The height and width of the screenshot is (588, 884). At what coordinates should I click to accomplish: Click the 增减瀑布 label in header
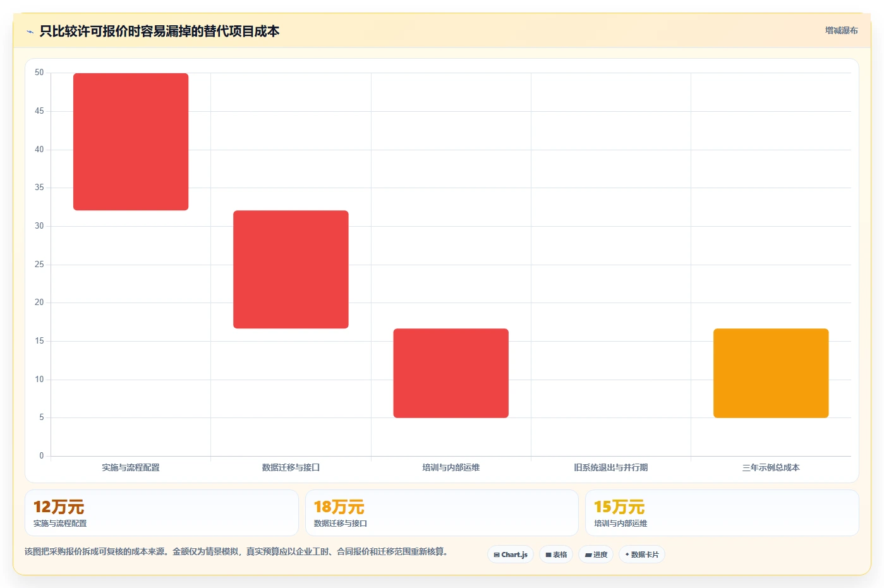tap(841, 30)
